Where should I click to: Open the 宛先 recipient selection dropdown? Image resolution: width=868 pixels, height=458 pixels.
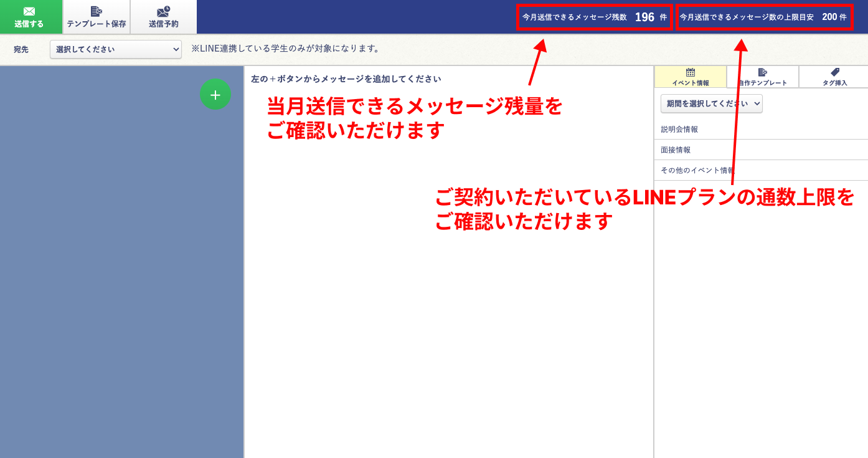(115, 49)
